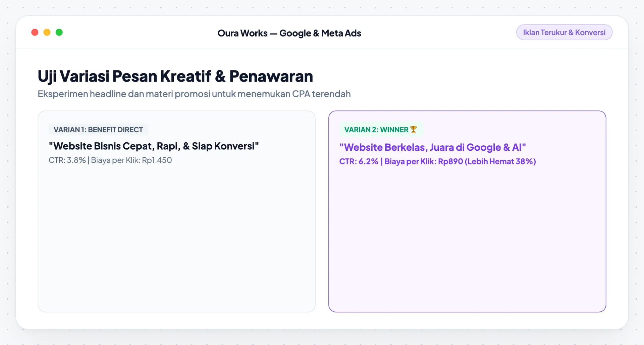This screenshot has height=345, width=644.
Task: Click the Website Berkelas, Juara di Google headline
Action: click(433, 147)
